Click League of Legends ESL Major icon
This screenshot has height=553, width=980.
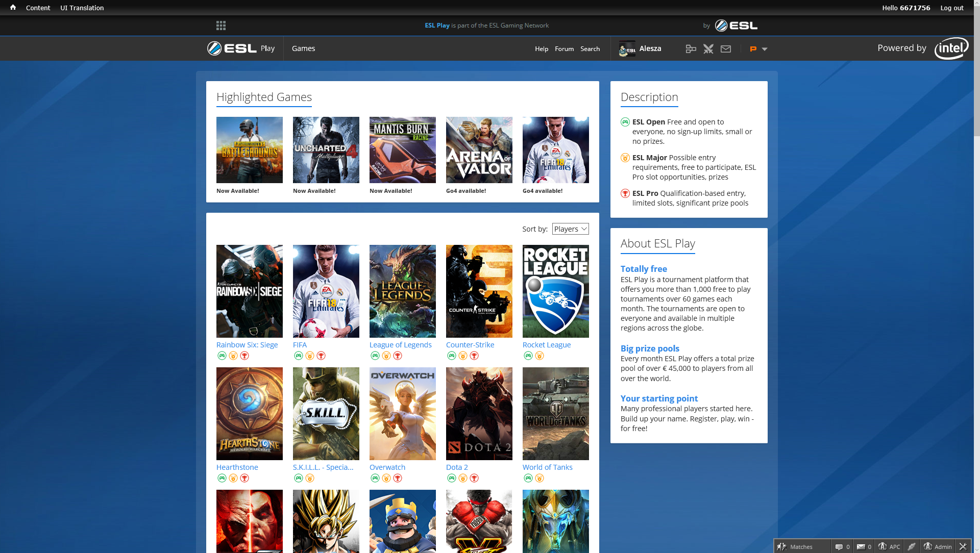pyautogui.click(x=386, y=356)
